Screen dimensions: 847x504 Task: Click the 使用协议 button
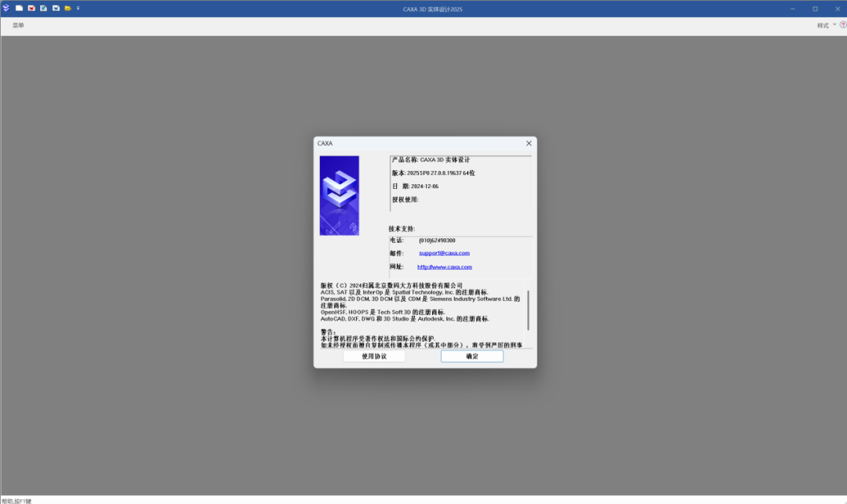[374, 356]
